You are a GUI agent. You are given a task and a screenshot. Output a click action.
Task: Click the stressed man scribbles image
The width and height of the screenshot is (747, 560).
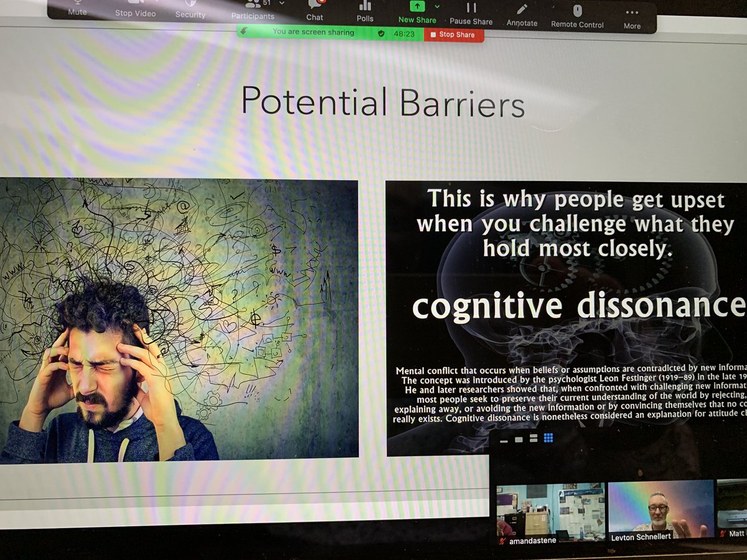pyautogui.click(x=179, y=321)
